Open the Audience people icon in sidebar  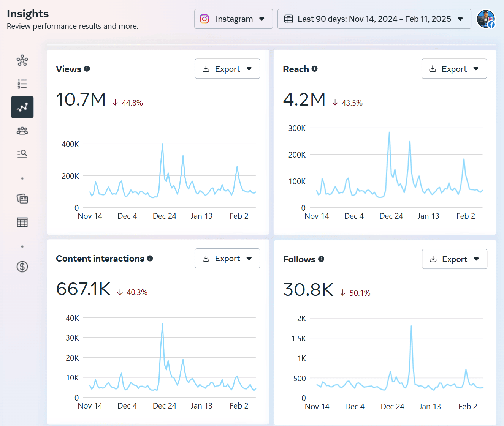click(22, 131)
